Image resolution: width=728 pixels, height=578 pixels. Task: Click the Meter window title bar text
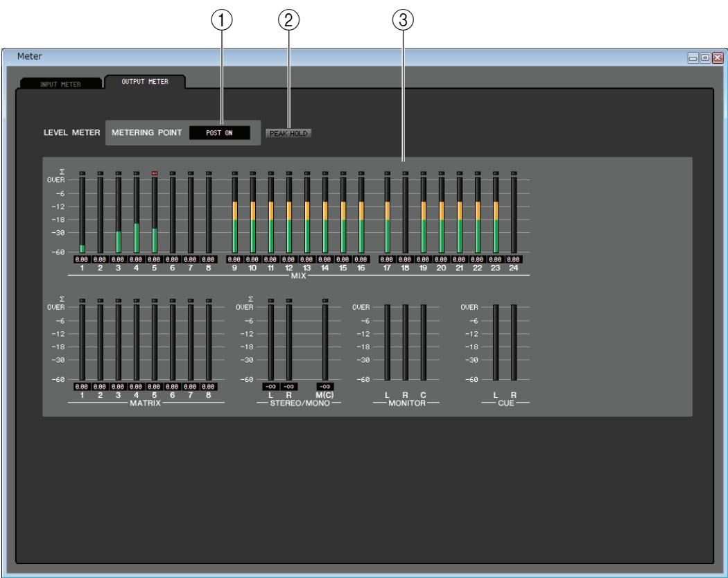coord(30,56)
